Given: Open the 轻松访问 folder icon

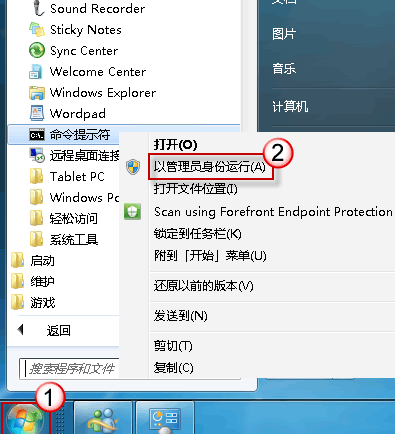Looking at the screenshot, I should pos(36,218).
